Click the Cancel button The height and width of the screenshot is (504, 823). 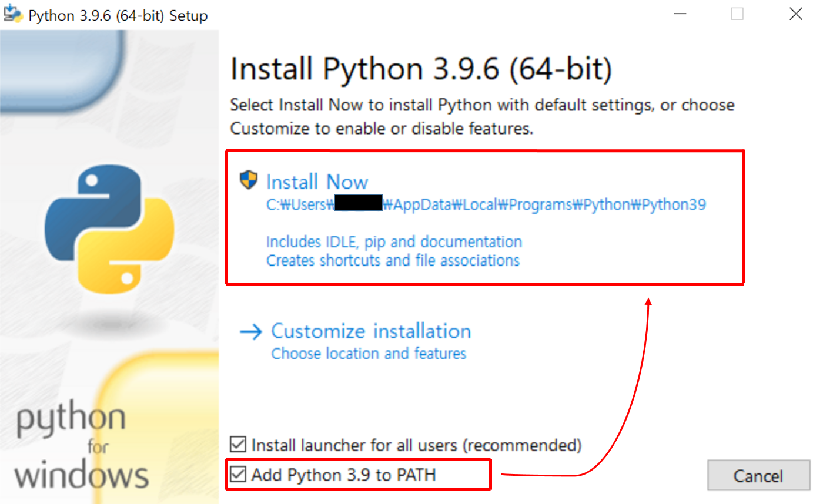758,476
